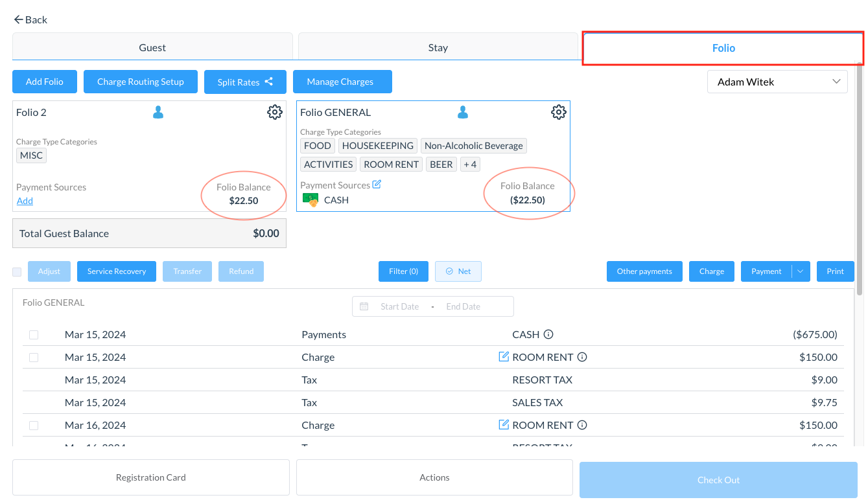Switch to the Guest tab
This screenshot has width=868, height=502.
coord(152,47)
